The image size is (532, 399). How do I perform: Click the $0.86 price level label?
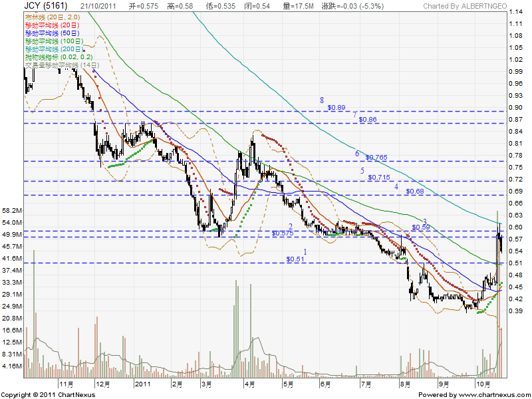point(367,120)
